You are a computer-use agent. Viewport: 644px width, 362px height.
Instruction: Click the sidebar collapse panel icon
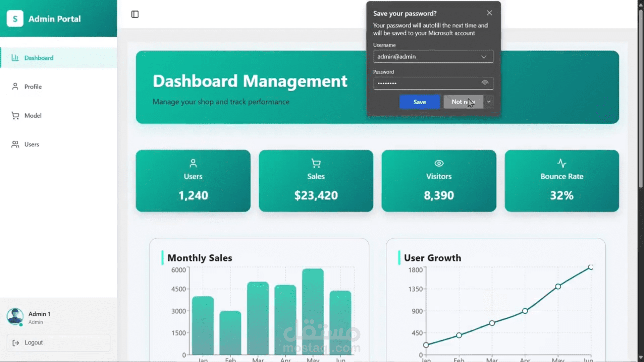coord(135,14)
